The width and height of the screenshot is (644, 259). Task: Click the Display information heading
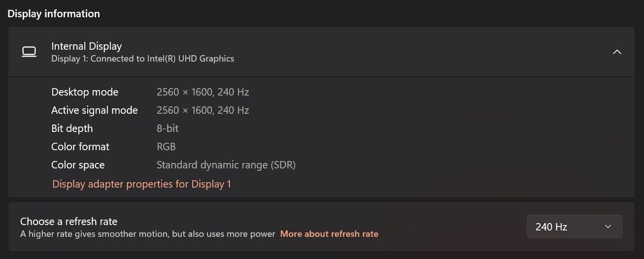pyautogui.click(x=54, y=14)
